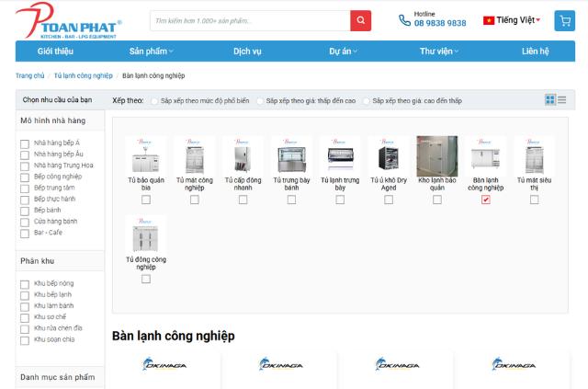Tick the Cửa hàng bánh filter
Screen dimensions: 588x389
(25, 223)
